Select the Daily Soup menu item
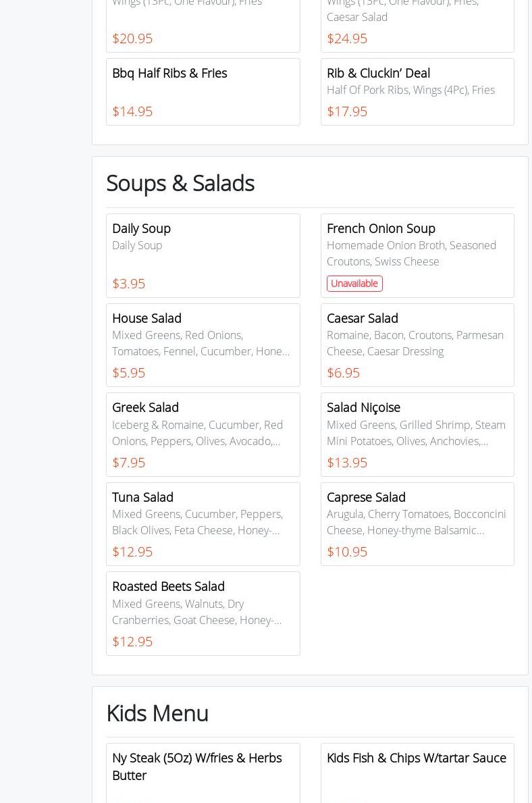This screenshot has height=803, width=532. 203,255
